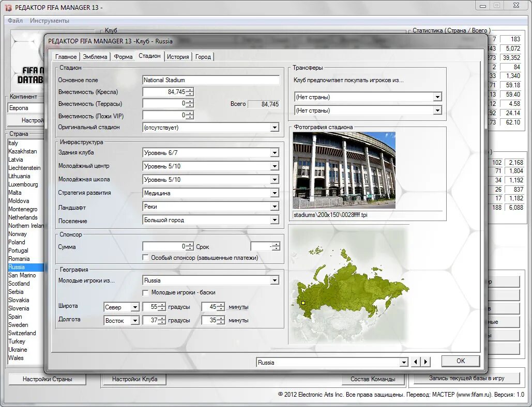This screenshot has width=532, height=407.
Task: Adjust Вместимость (Ложи VIP) spinner arrows
Action: [x=190, y=115]
